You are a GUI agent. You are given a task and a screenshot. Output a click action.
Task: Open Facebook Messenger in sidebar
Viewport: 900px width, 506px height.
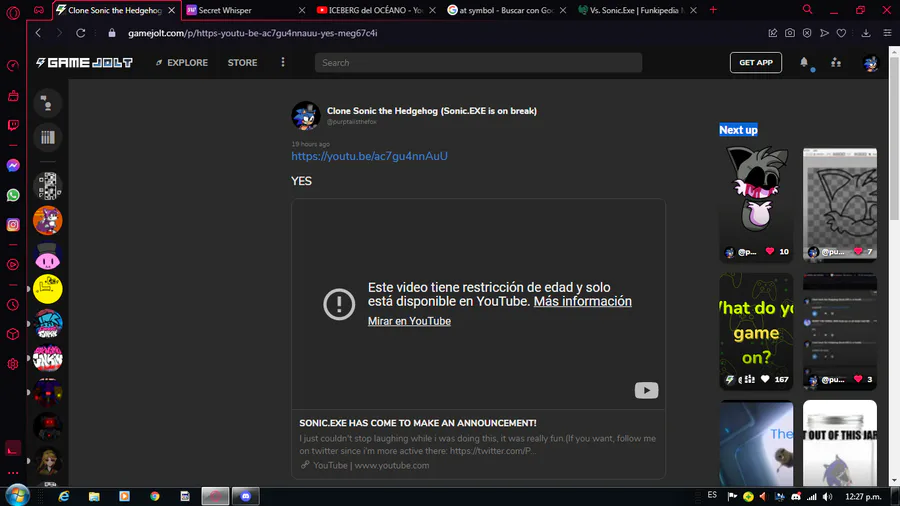click(13, 166)
